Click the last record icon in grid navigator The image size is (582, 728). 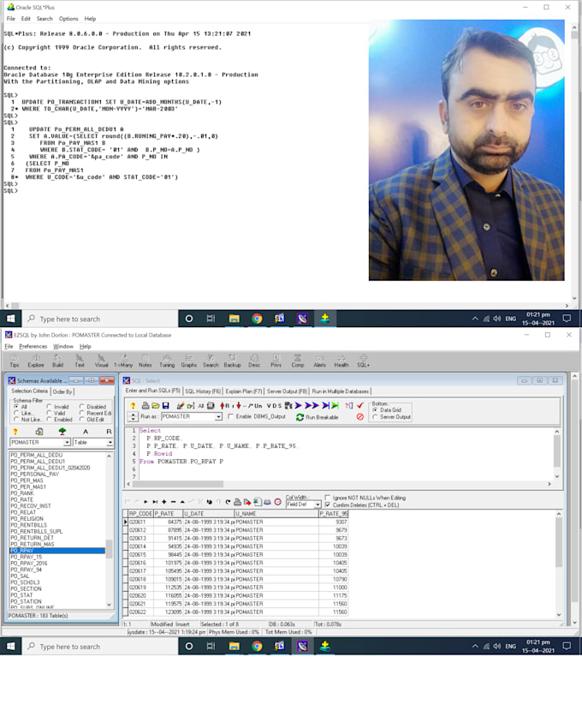[155, 502]
